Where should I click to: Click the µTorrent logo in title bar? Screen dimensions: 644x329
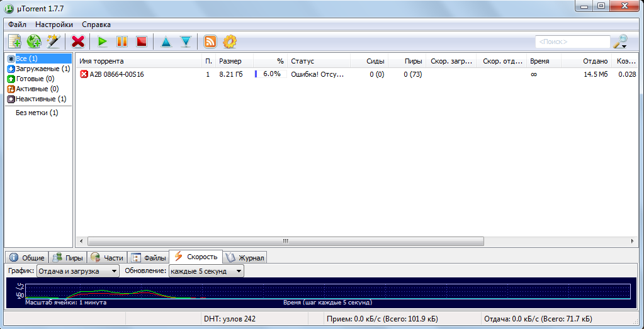pos(8,8)
